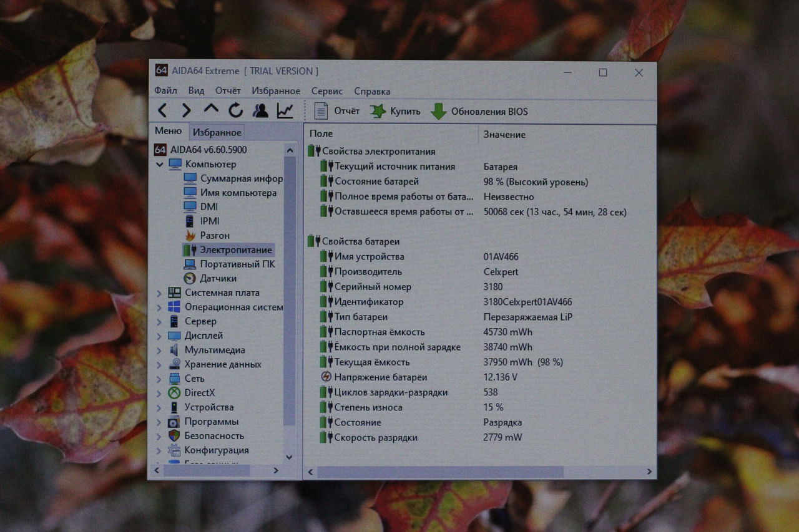The height and width of the screenshot is (532, 799).
Task: Click the tree scrollbar up arrow
Action: coord(289,150)
